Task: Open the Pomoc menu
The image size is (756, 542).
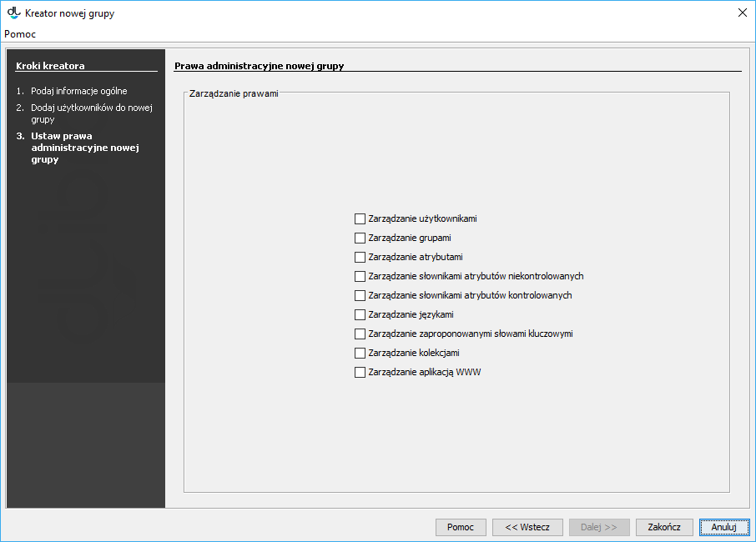Action: pos(20,34)
